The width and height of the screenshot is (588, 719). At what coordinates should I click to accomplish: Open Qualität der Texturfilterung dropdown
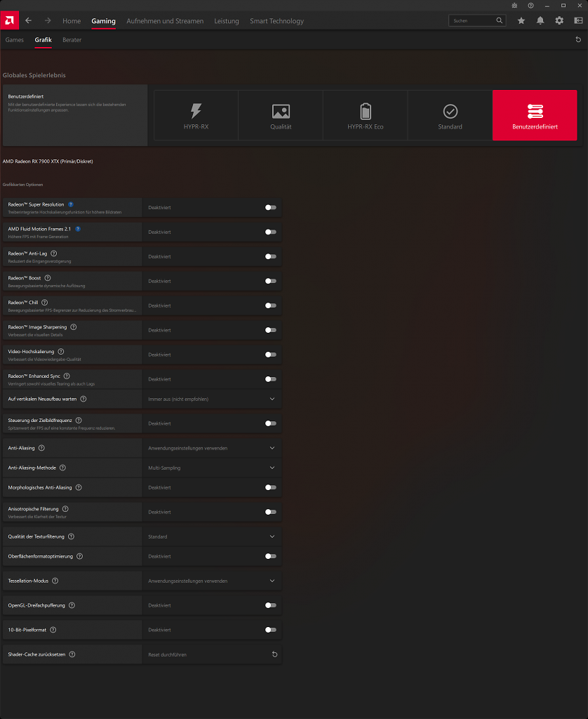pyautogui.click(x=212, y=536)
